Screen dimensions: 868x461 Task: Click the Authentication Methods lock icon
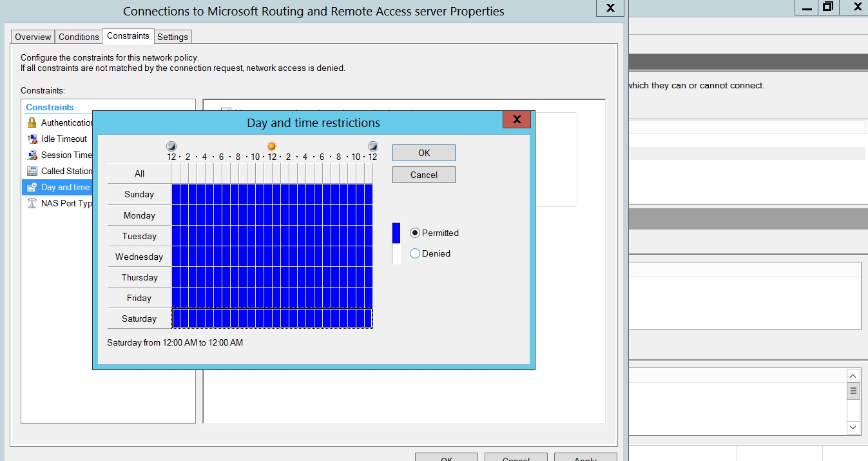(32, 123)
